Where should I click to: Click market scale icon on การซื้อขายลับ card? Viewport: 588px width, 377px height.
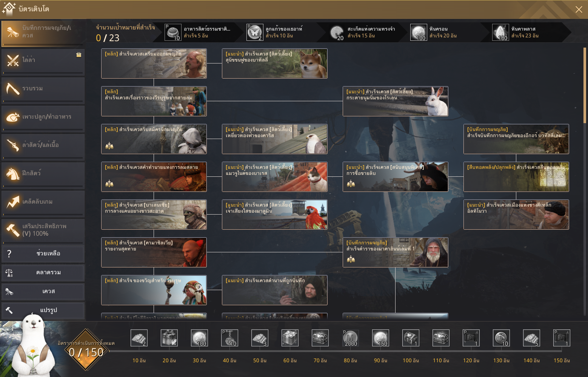(x=351, y=184)
